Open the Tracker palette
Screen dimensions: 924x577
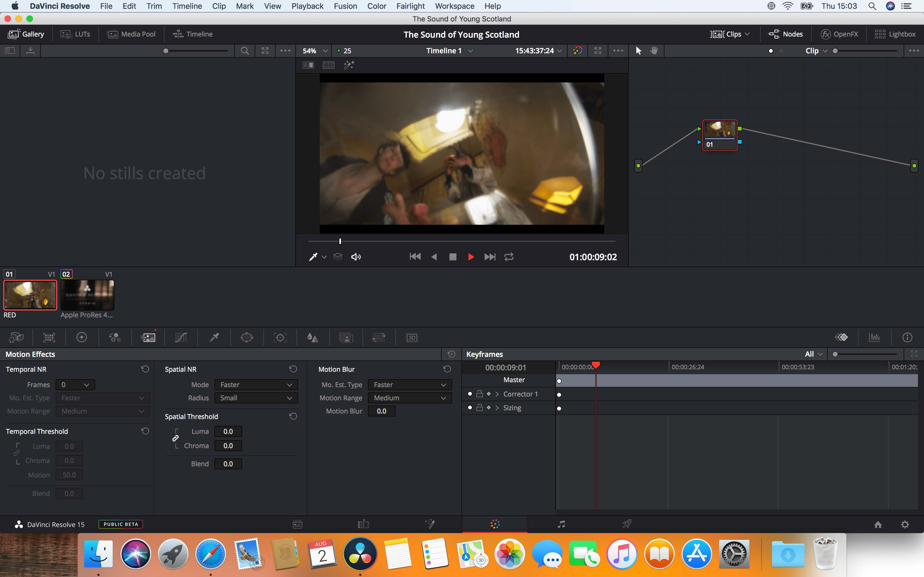click(280, 337)
